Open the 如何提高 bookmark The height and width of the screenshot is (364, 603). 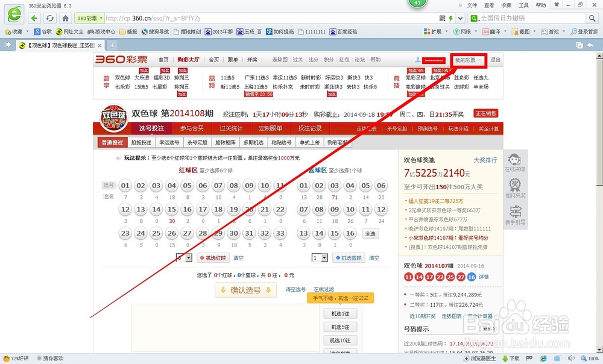(280, 31)
